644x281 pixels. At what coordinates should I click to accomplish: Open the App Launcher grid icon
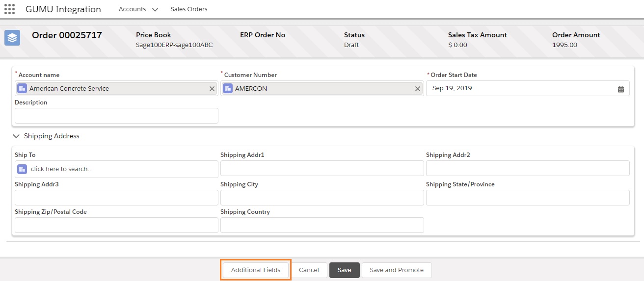click(9, 9)
